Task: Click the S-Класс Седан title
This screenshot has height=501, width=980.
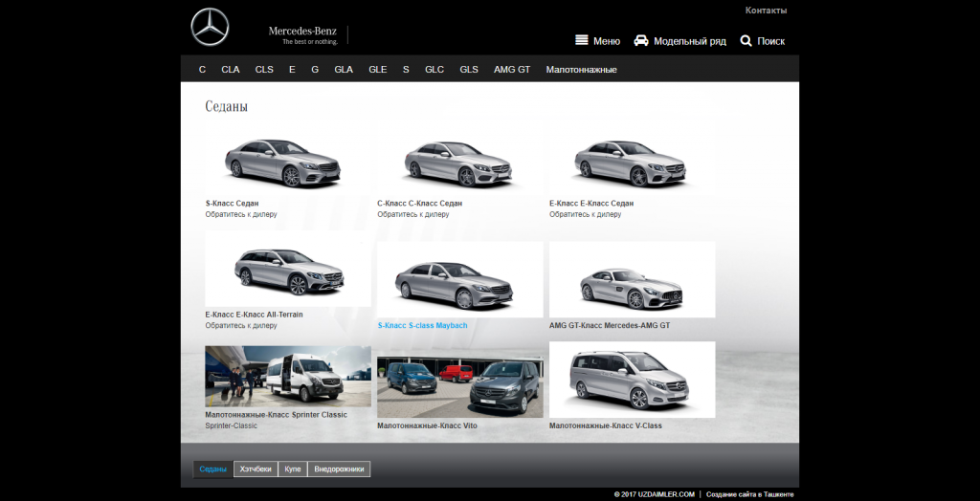Action: click(x=232, y=204)
